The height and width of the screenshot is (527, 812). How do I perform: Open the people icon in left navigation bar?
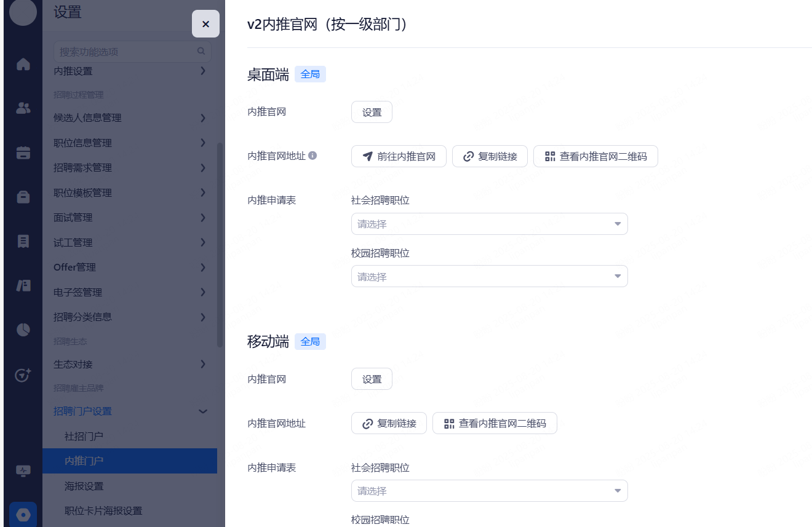tap(23, 108)
